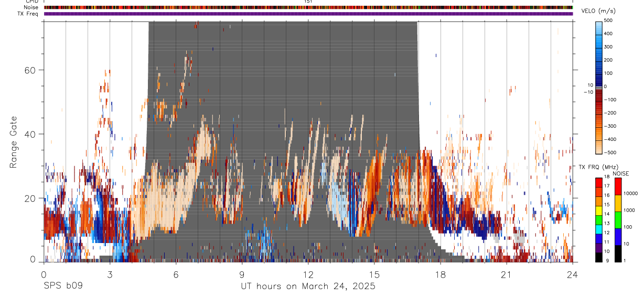The image size is (644, 297).
Task: Click the '1000' noise tick label
Action: coord(629,211)
